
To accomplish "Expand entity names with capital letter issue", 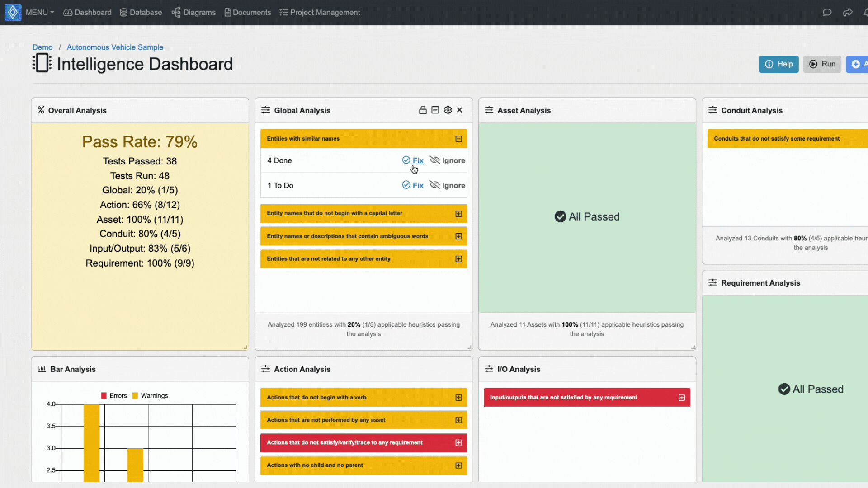I will (458, 213).
